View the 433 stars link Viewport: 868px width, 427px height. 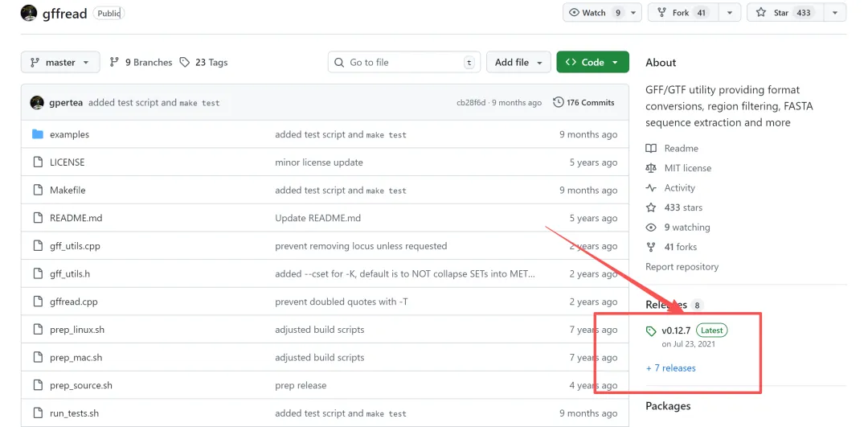pos(683,207)
